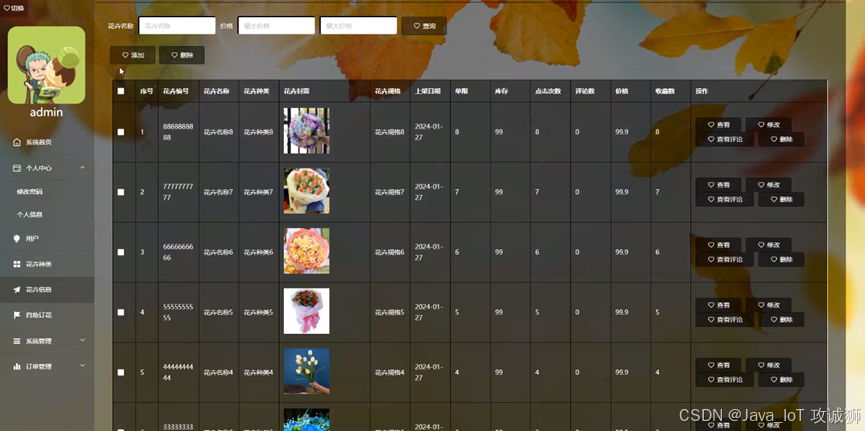Click 修改 for flower 花卉名称8
This screenshot has width=865, height=431.
pyautogui.click(x=768, y=125)
